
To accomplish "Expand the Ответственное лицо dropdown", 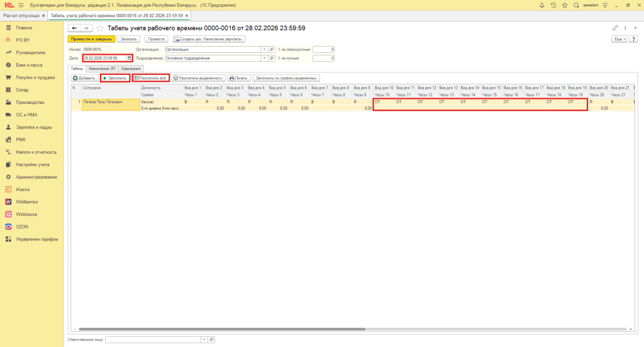I will coord(204,339).
